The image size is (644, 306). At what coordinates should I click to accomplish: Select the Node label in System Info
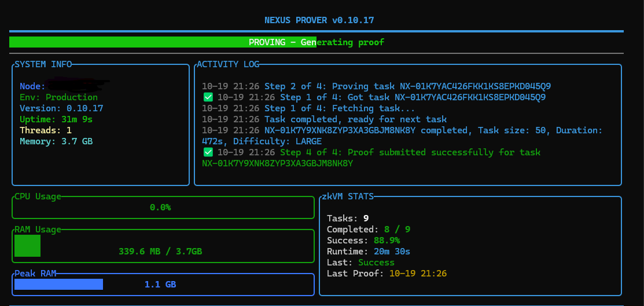point(32,86)
